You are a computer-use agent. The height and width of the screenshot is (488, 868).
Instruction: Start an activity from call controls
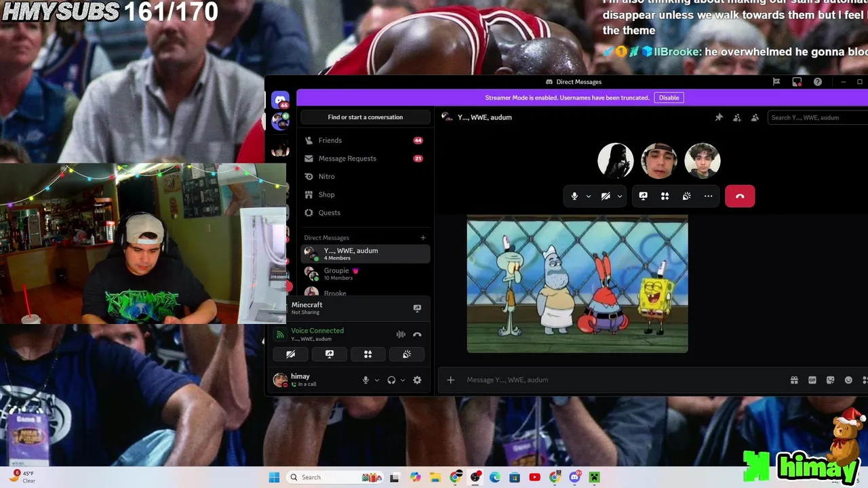pos(665,196)
